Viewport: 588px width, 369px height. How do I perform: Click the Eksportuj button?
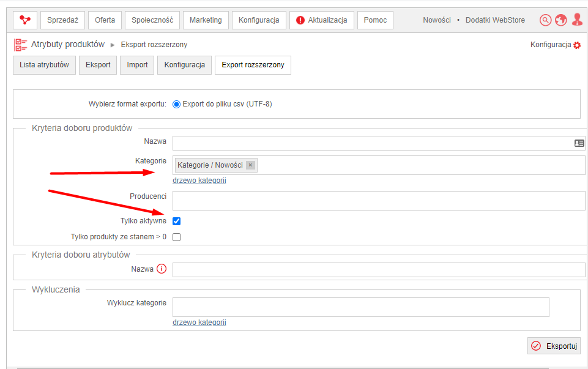tap(554, 346)
